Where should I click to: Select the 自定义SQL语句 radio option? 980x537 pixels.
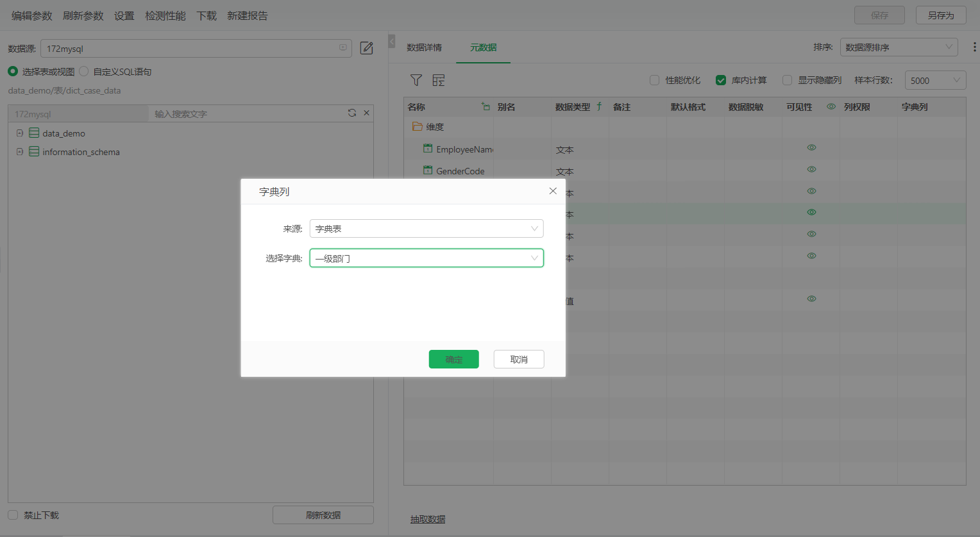point(84,71)
